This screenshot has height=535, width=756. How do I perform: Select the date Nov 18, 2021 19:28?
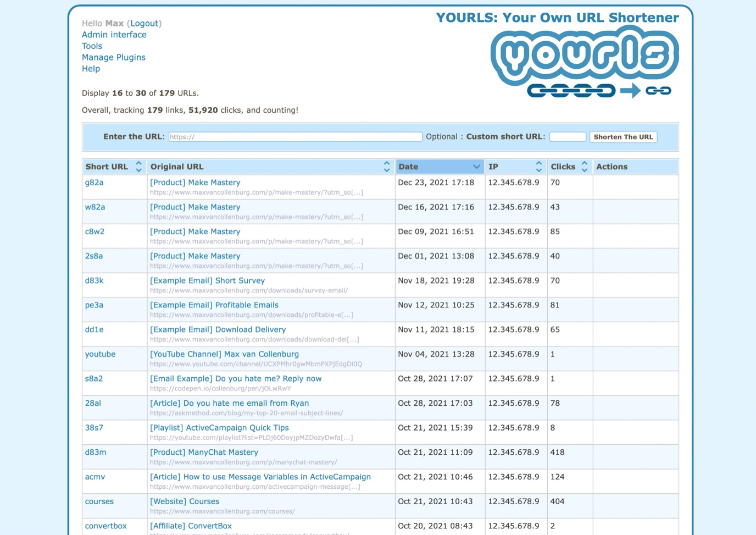tap(436, 280)
